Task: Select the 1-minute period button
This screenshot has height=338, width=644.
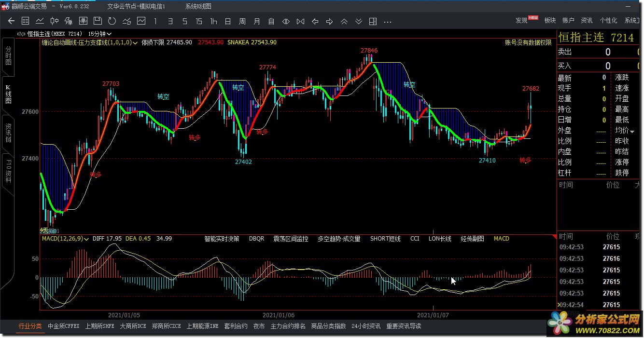Action: click(x=155, y=21)
